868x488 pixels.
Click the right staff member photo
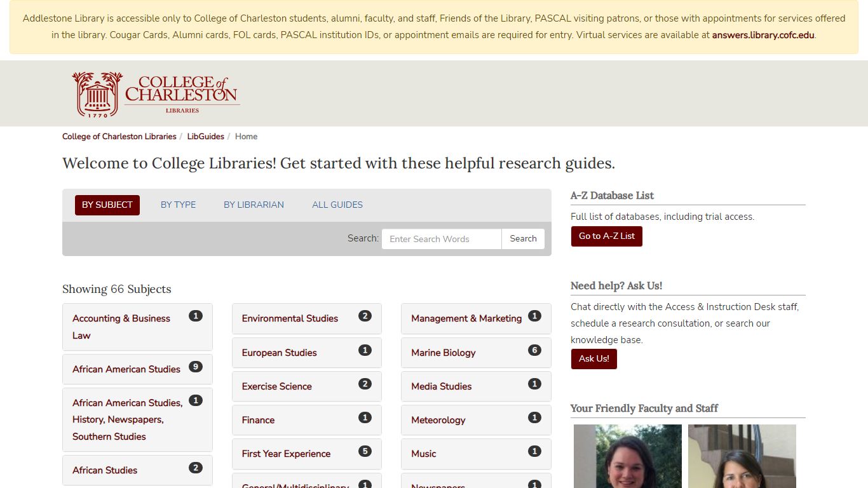pyautogui.click(x=742, y=456)
